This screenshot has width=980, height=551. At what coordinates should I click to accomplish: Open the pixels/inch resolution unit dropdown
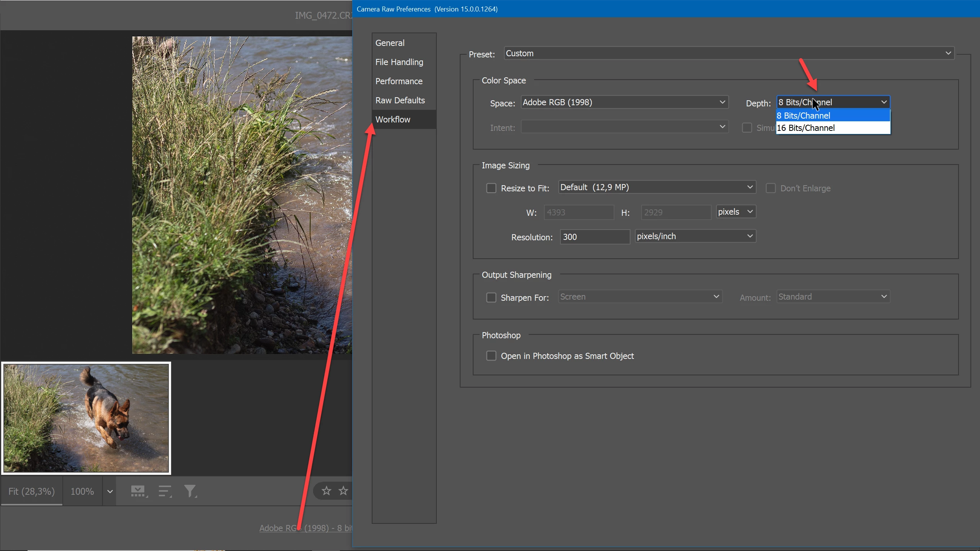coord(695,236)
